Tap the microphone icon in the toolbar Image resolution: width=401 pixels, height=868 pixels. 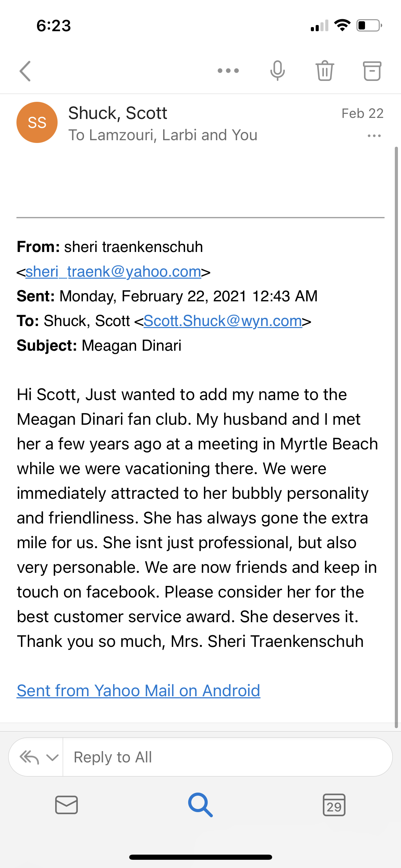coord(277,71)
